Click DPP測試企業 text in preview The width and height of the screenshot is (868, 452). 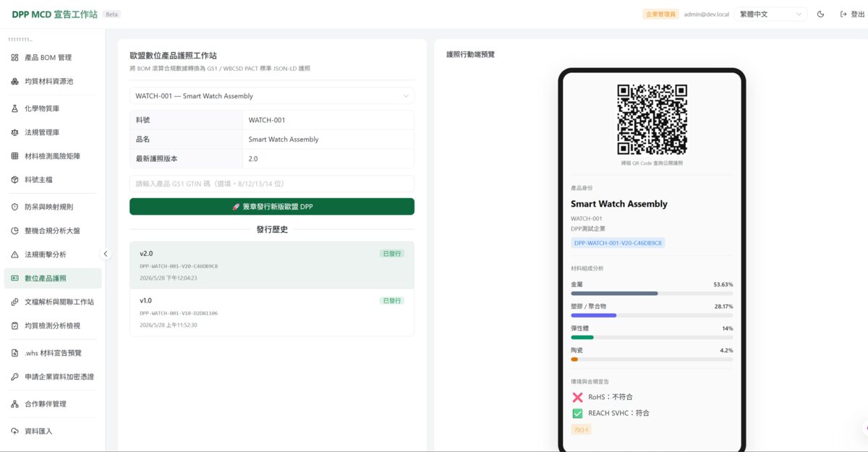coord(588,229)
